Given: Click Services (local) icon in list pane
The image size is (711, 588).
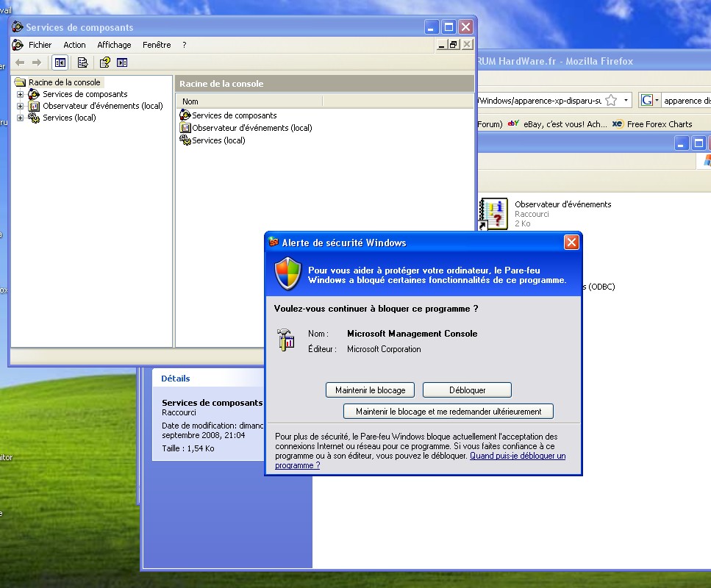Looking at the screenshot, I should coord(185,140).
